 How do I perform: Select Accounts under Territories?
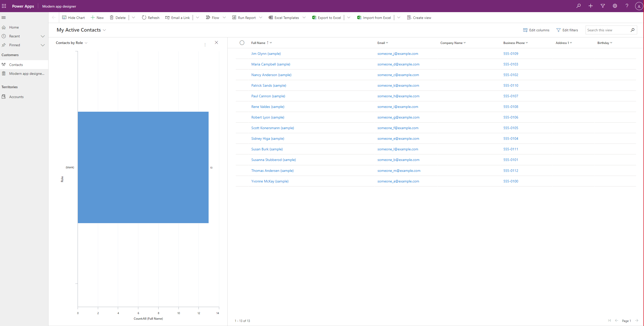[16, 97]
